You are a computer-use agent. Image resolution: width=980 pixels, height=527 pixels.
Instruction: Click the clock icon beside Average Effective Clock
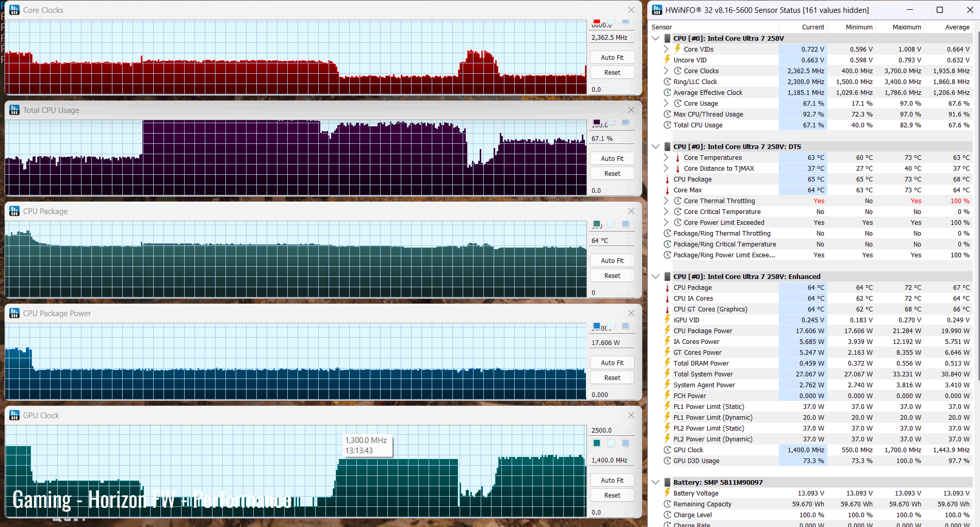point(667,92)
